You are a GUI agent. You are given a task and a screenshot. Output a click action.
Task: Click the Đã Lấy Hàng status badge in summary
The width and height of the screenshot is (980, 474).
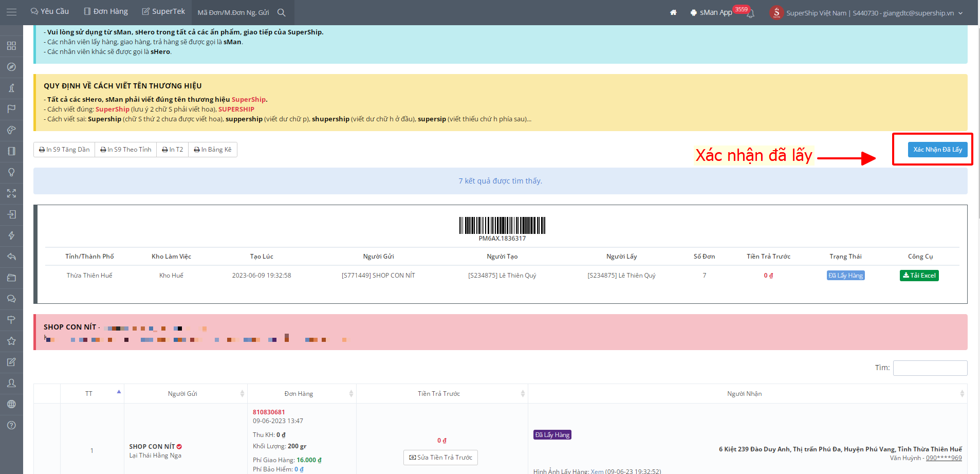pos(845,276)
